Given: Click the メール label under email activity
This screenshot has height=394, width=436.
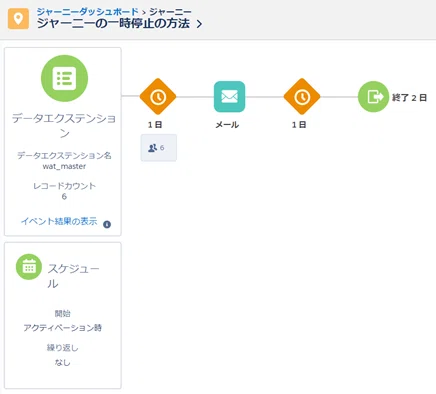Looking at the screenshot, I should [227, 125].
